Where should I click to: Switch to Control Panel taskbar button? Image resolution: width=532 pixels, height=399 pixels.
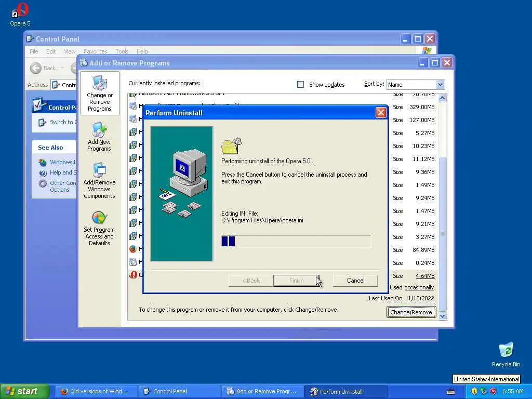coord(179,392)
